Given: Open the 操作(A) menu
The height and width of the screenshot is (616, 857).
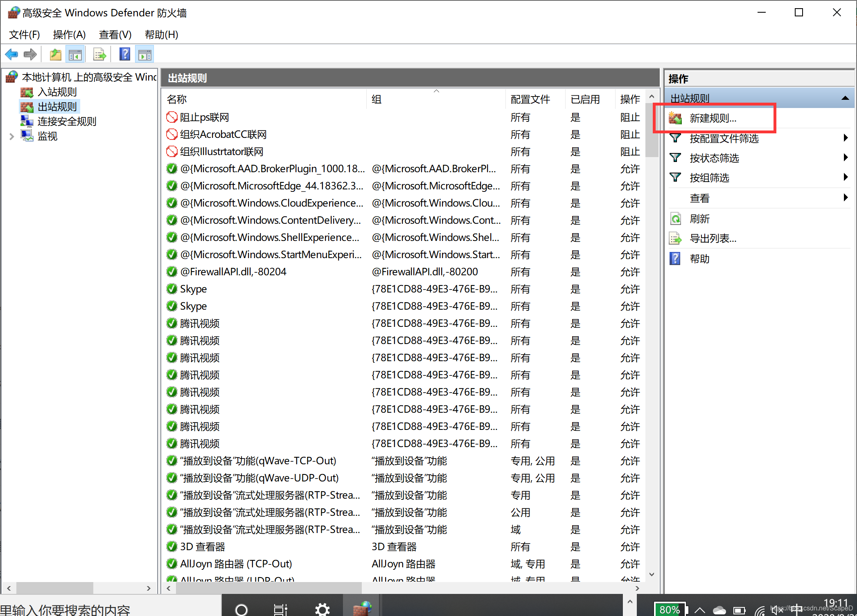Looking at the screenshot, I should 69,35.
